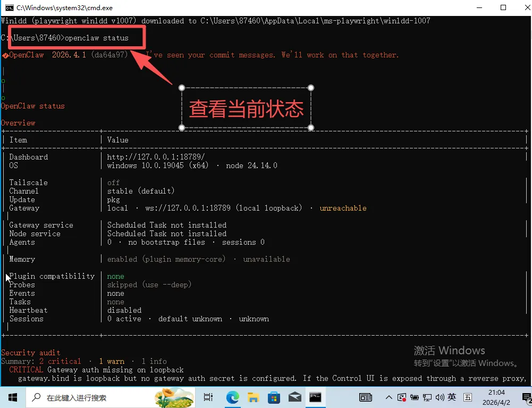This screenshot has width=532, height=408.
Task: Click the dashboard URL http://127.0.0.1:18789/
Action: (156, 156)
